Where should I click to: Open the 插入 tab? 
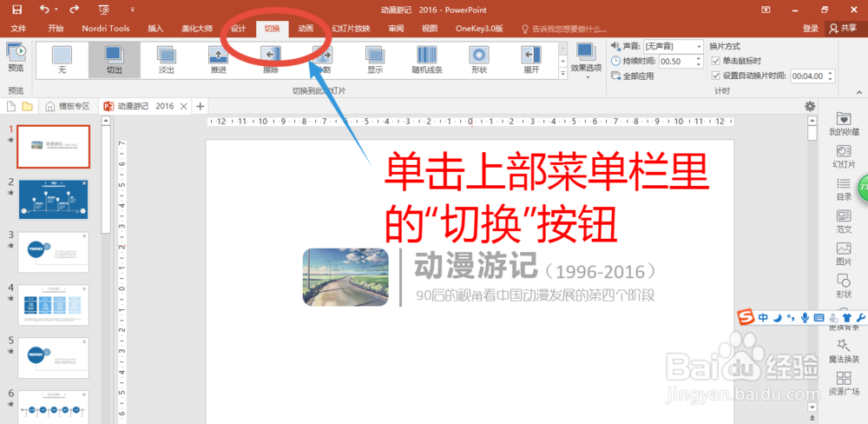(156, 29)
